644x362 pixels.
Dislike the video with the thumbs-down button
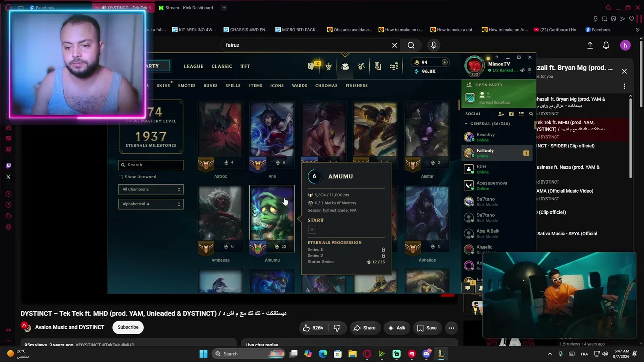pyautogui.click(x=337, y=328)
